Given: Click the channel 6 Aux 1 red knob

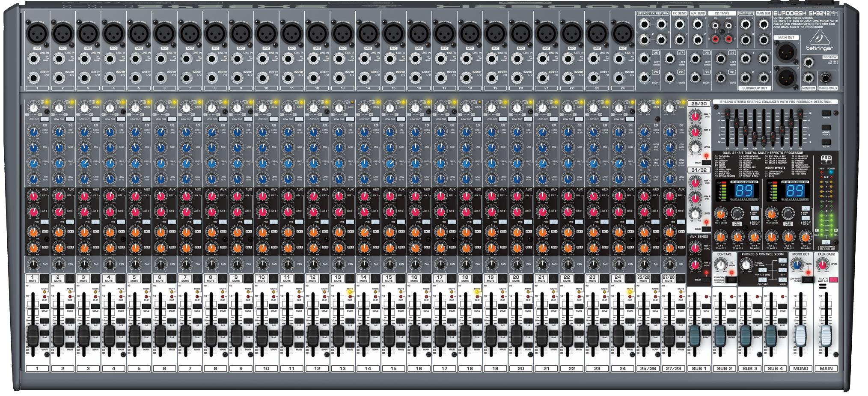Looking at the screenshot, I should point(161,196).
